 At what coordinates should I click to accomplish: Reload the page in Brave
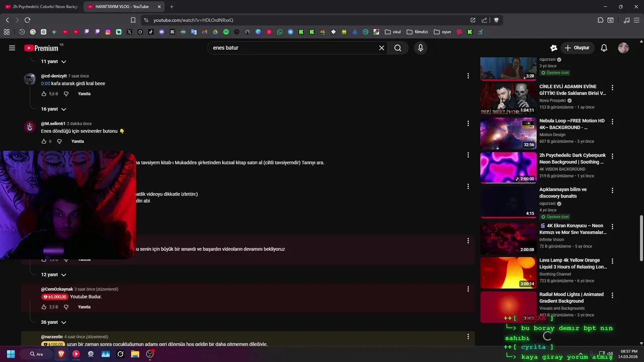click(27, 20)
